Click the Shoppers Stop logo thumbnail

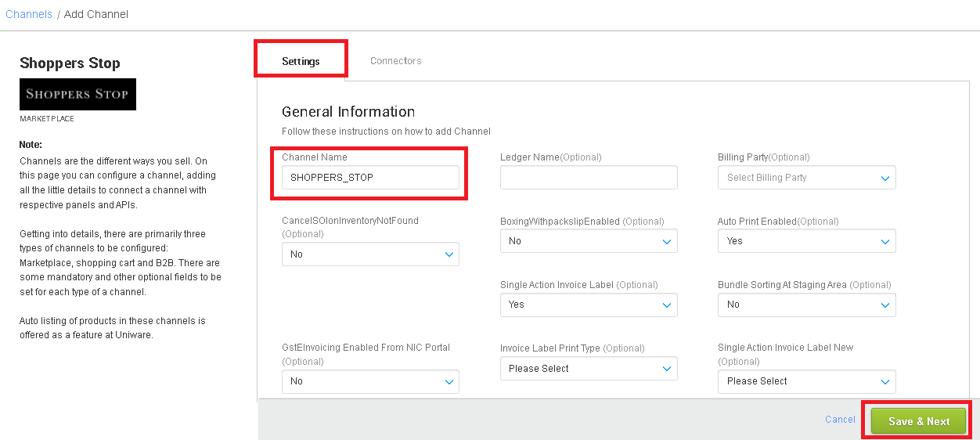coord(77,94)
